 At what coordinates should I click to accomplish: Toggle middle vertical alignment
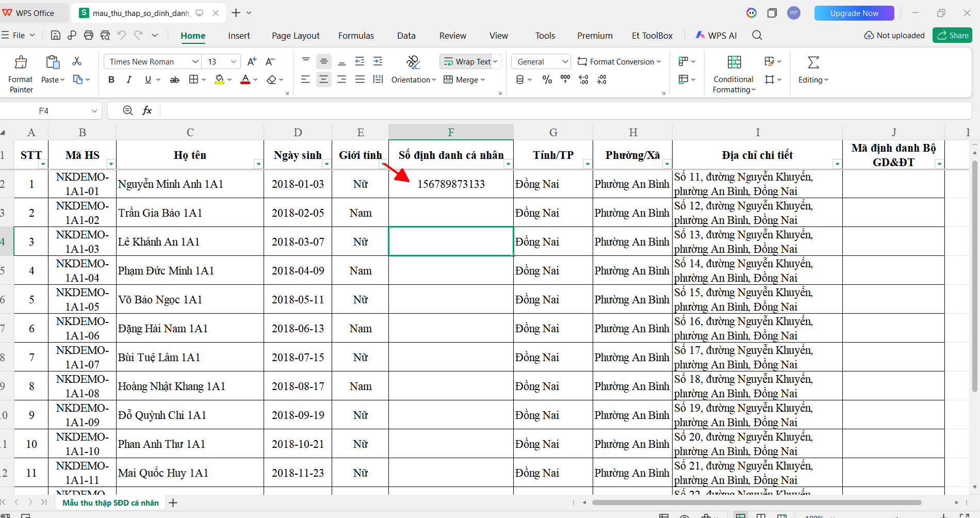click(323, 61)
